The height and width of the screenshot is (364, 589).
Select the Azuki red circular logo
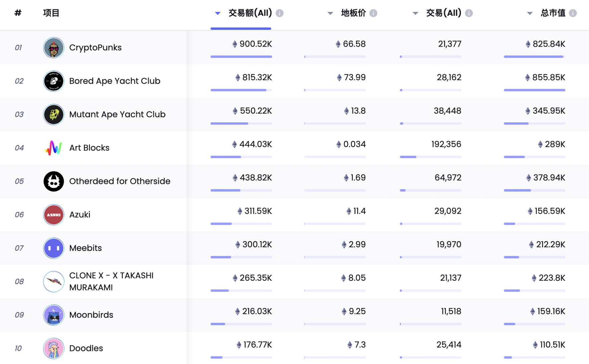pyautogui.click(x=53, y=215)
